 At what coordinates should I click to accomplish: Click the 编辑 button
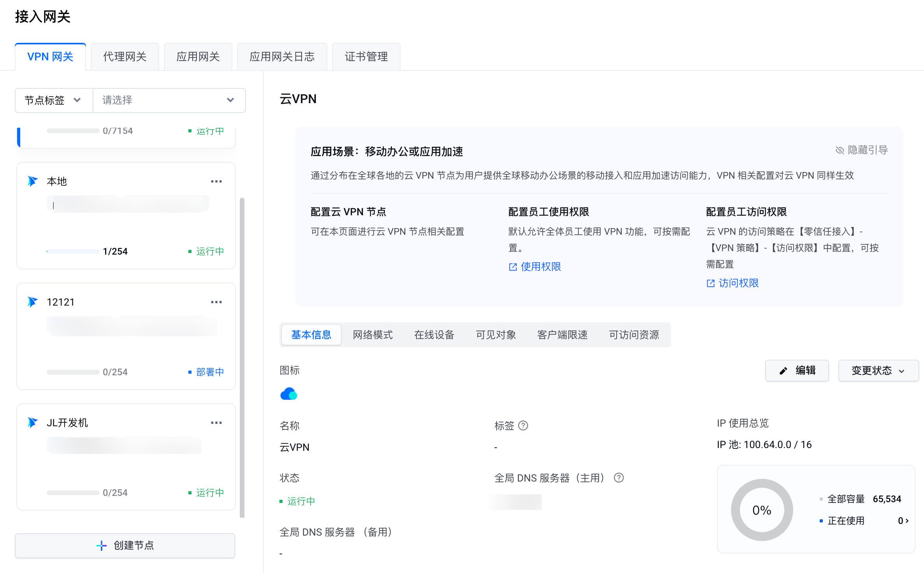click(x=797, y=371)
